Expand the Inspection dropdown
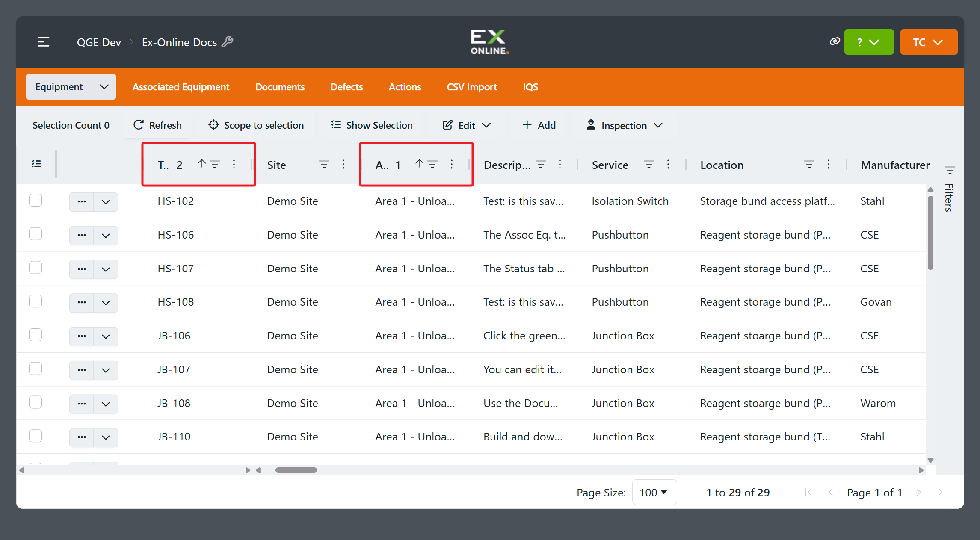The image size is (980, 540). tap(624, 125)
